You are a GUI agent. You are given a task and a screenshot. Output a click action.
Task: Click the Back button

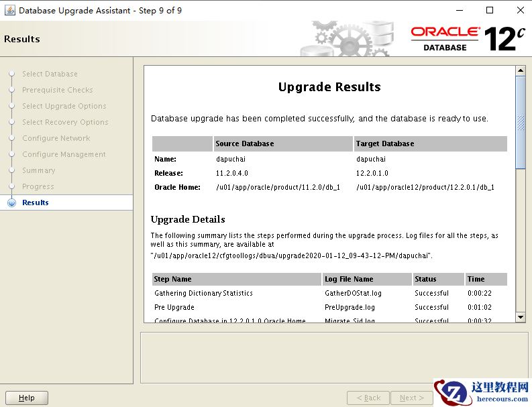368,398
